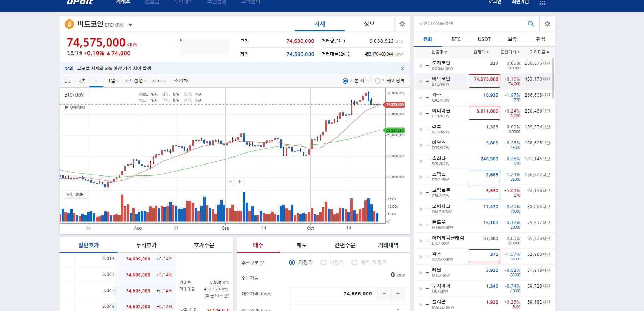Increase buy price with plus stepper

pyautogui.click(x=398, y=294)
